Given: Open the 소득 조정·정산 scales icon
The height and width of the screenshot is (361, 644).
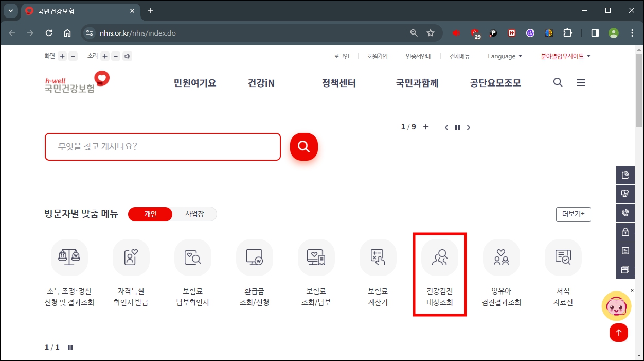Looking at the screenshot, I should point(69,257).
